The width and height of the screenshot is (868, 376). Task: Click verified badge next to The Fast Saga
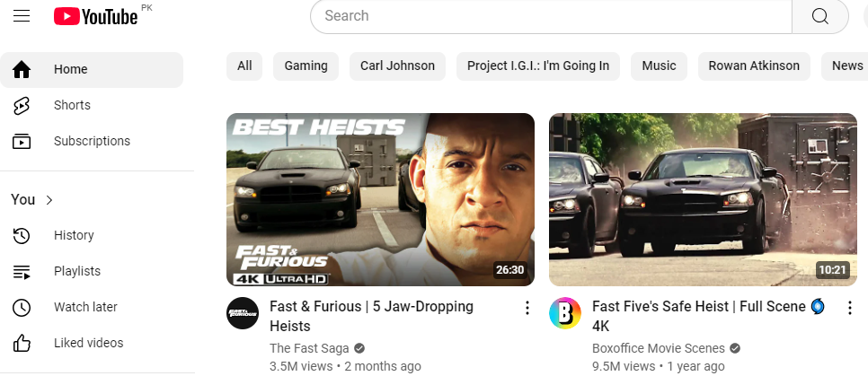click(359, 348)
